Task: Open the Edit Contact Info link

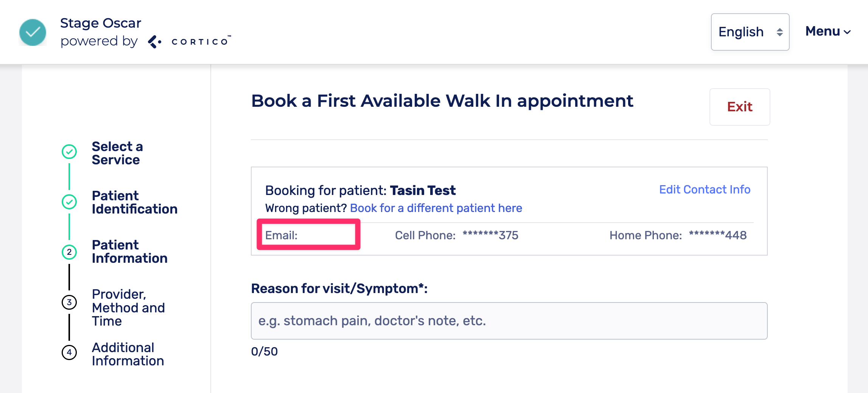Action: pyautogui.click(x=705, y=189)
